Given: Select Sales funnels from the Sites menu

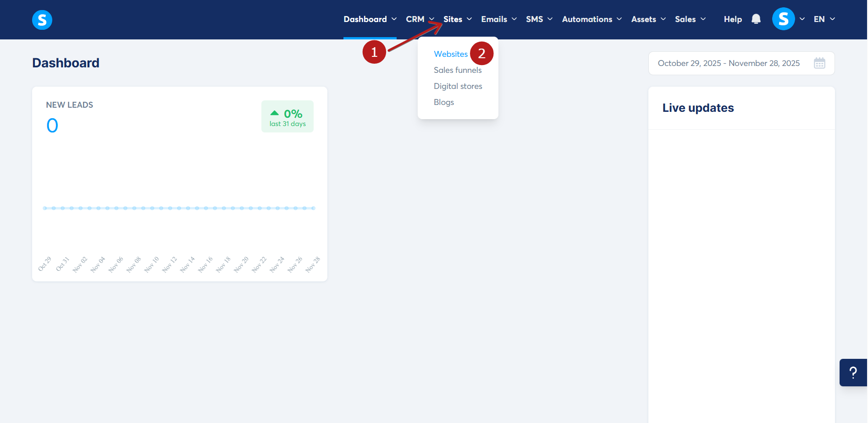Looking at the screenshot, I should tap(458, 70).
